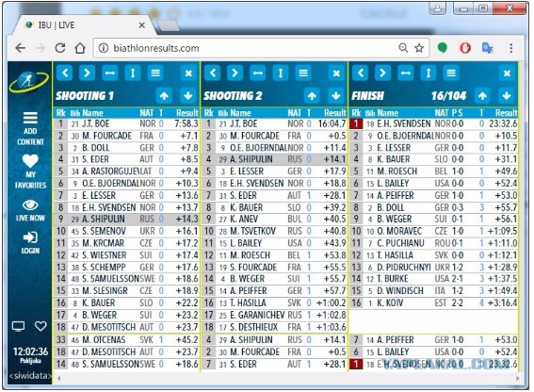
Task: Expand Shooting 2 panel vertically
Action: click(x=281, y=73)
